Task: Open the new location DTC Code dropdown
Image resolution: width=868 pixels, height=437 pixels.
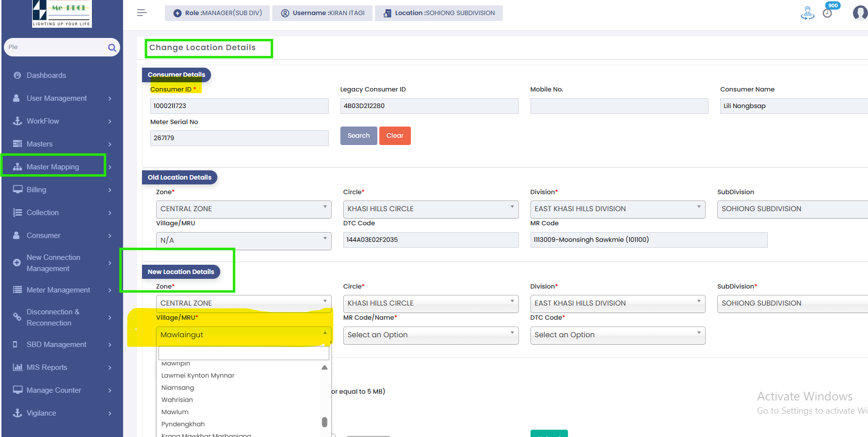Action: pyautogui.click(x=618, y=335)
